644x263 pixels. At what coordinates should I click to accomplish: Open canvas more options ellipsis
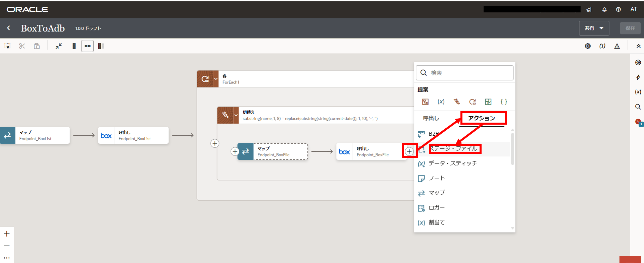[x=7, y=258]
